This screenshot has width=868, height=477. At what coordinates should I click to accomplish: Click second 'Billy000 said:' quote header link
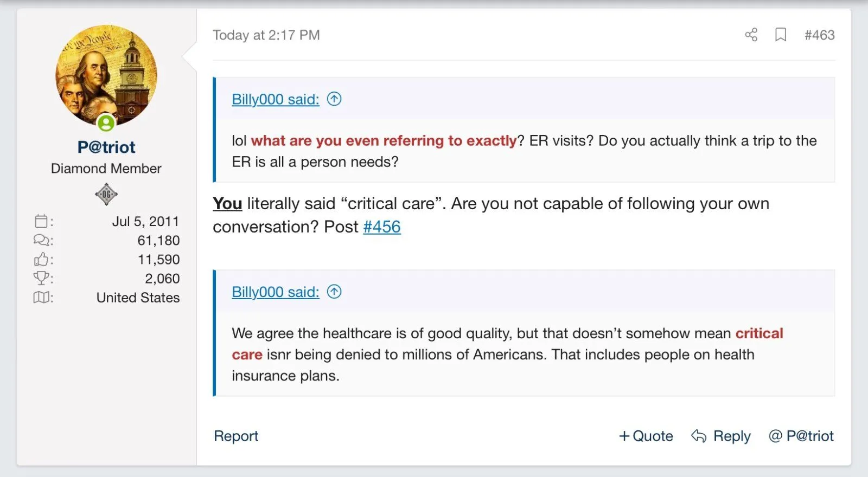276,292
